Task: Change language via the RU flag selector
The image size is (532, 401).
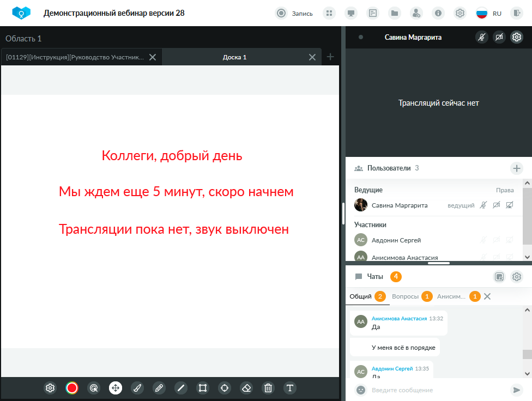Action: [x=488, y=13]
